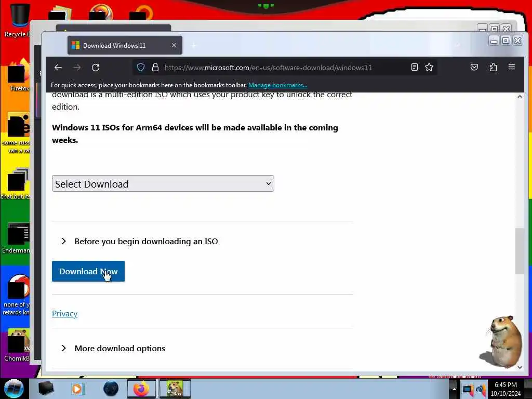Open the Windows Start orb
The image size is (532, 399).
pyautogui.click(x=14, y=389)
